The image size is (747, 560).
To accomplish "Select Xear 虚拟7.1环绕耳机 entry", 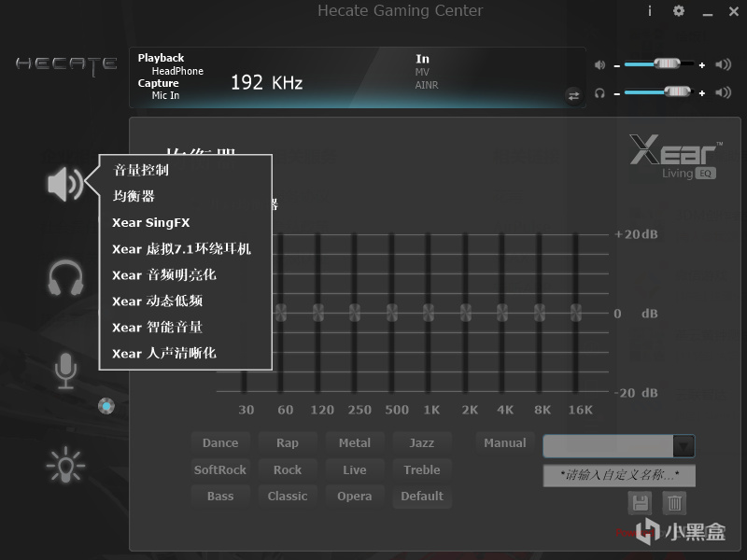I will coord(181,248).
